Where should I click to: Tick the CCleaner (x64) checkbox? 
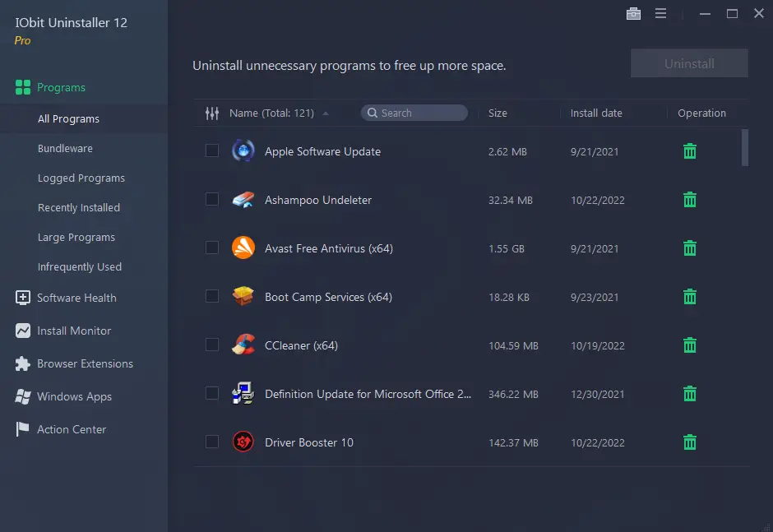(212, 345)
